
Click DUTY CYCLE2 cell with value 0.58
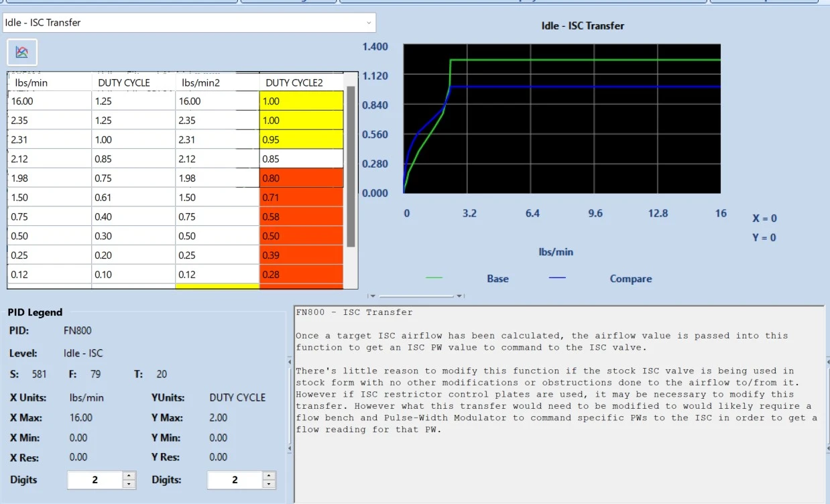point(301,216)
